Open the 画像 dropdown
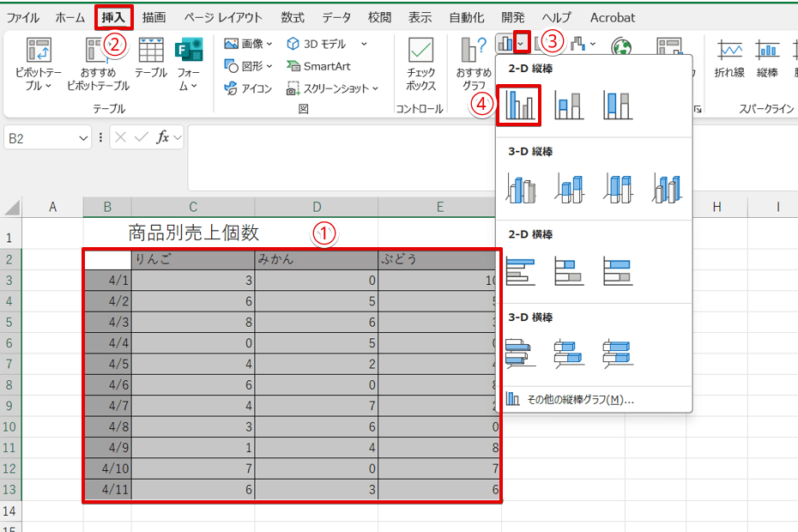 (x=248, y=44)
